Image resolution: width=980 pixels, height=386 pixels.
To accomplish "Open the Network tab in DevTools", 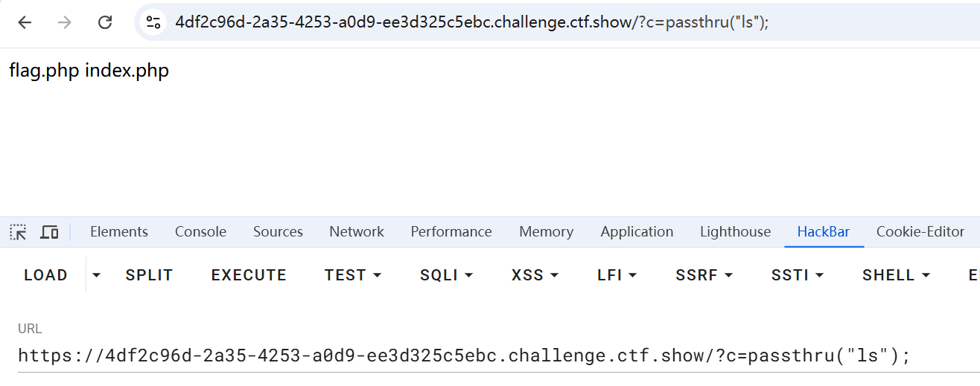I will pyautogui.click(x=357, y=232).
